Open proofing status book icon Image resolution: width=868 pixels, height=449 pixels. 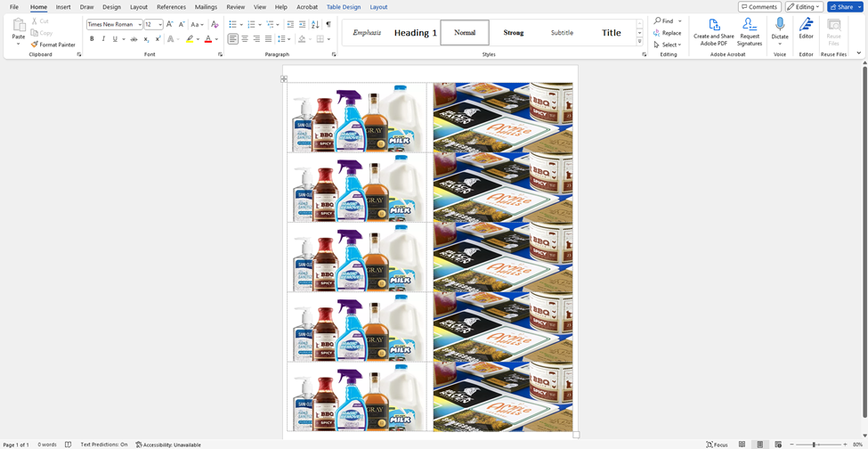pyautogui.click(x=68, y=445)
